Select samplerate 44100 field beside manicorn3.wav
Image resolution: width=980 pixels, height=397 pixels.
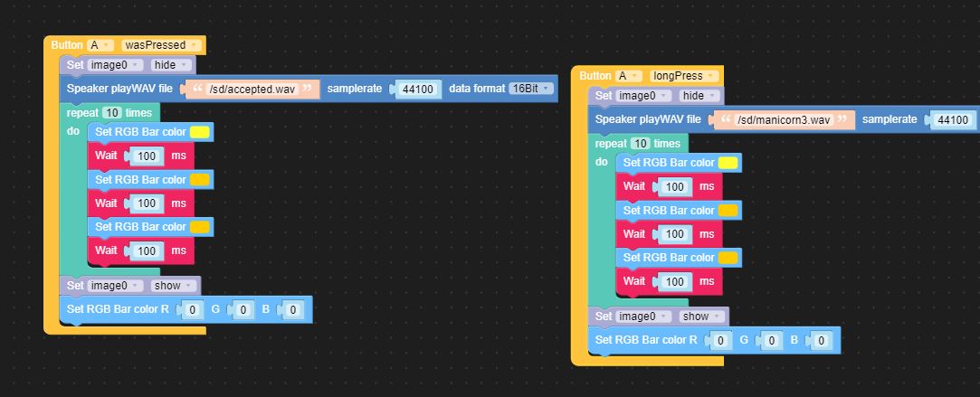(x=953, y=119)
